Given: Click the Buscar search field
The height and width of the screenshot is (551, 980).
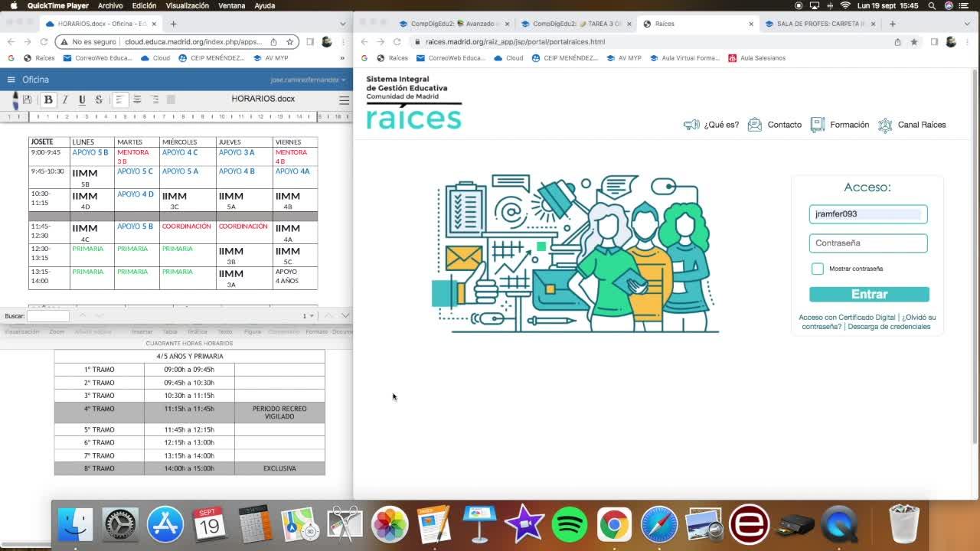Looking at the screenshot, I should pyautogui.click(x=47, y=316).
